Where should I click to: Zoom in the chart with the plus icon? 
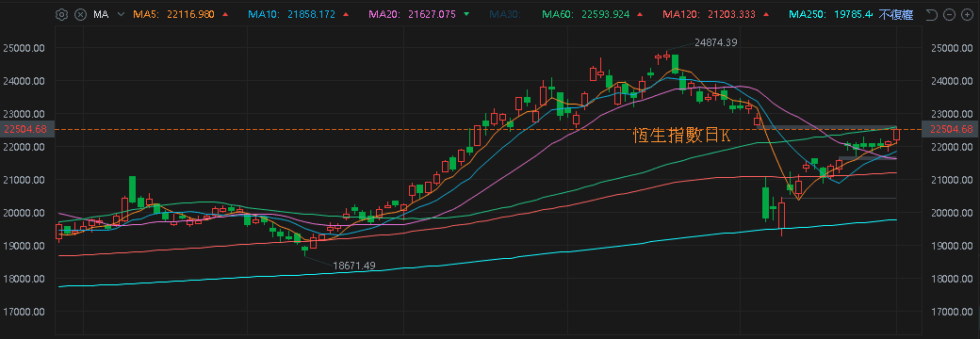point(968,14)
